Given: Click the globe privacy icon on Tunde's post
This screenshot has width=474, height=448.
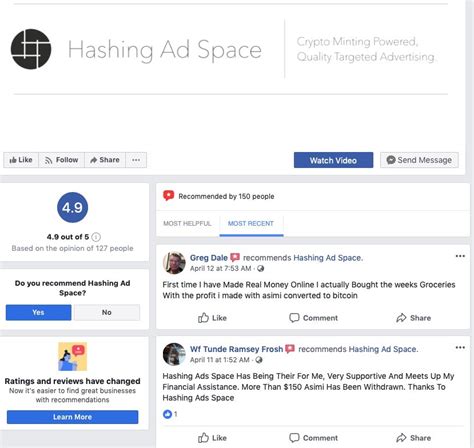Looking at the screenshot, I should (x=259, y=360).
